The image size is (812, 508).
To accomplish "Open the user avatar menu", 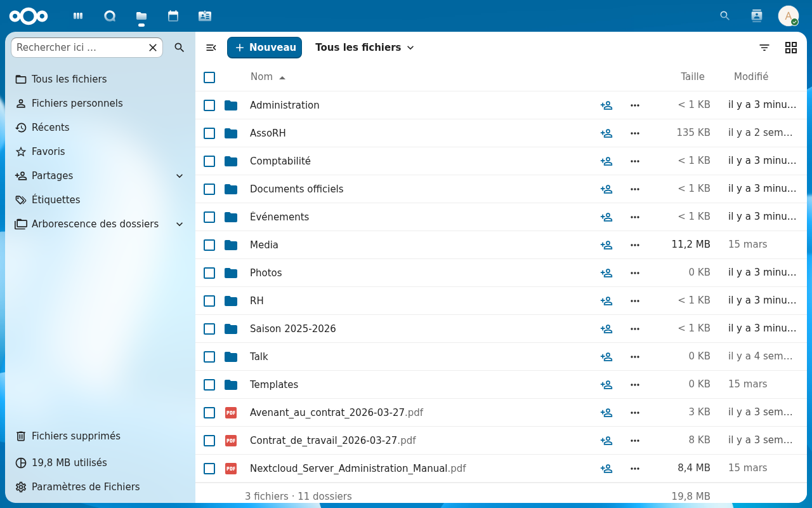I will coord(789,16).
